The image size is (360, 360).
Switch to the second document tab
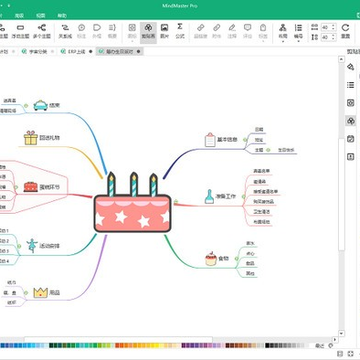point(38,51)
